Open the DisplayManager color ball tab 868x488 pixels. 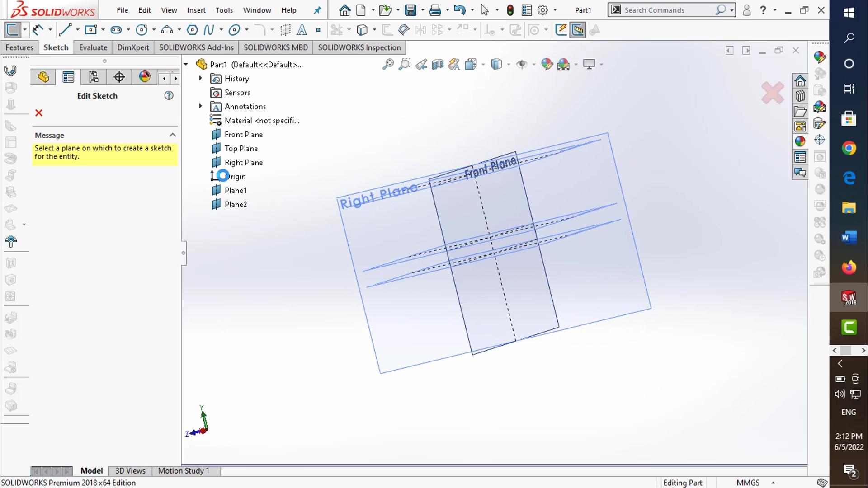[x=145, y=77]
